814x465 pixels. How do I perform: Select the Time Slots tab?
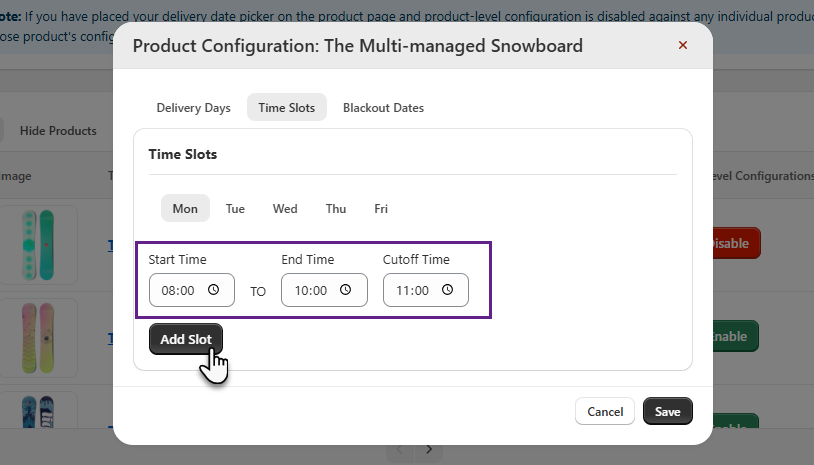pyautogui.click(x=286, y=108)
